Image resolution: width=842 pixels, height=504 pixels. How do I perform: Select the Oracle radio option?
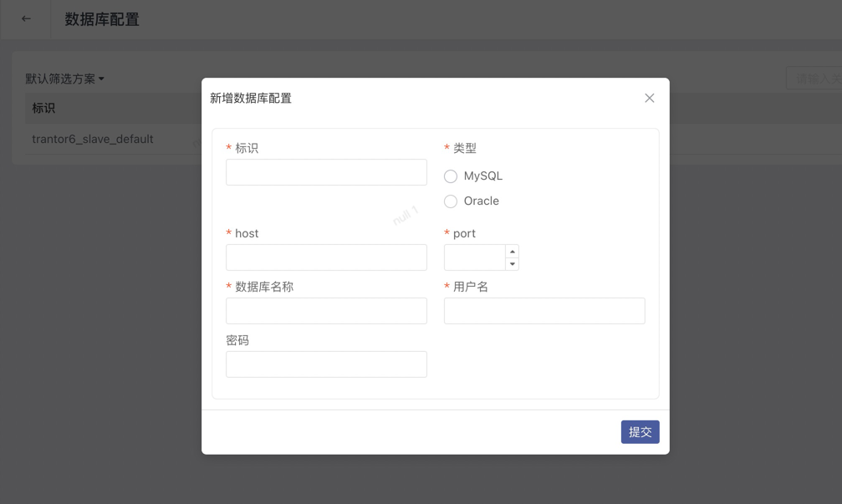[451, 201]
